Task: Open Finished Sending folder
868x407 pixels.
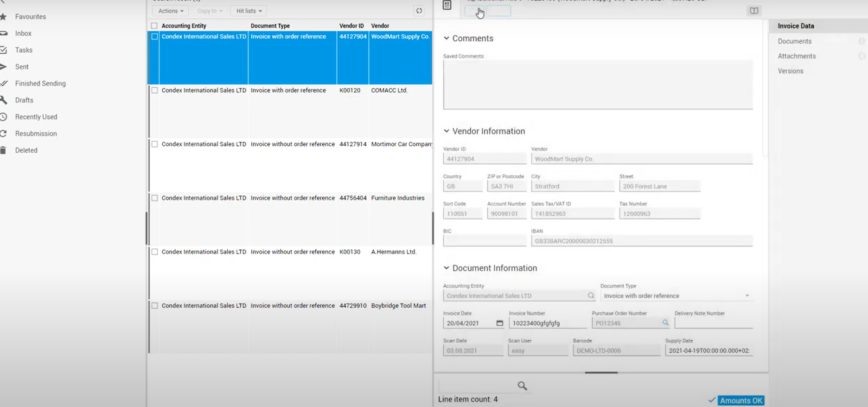Action: click(40, 84)
